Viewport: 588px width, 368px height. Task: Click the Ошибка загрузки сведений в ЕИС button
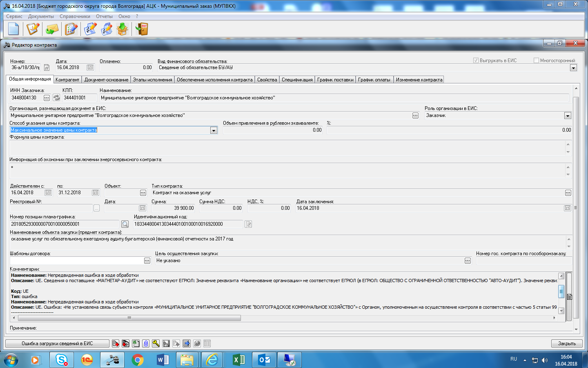[57, 343]
